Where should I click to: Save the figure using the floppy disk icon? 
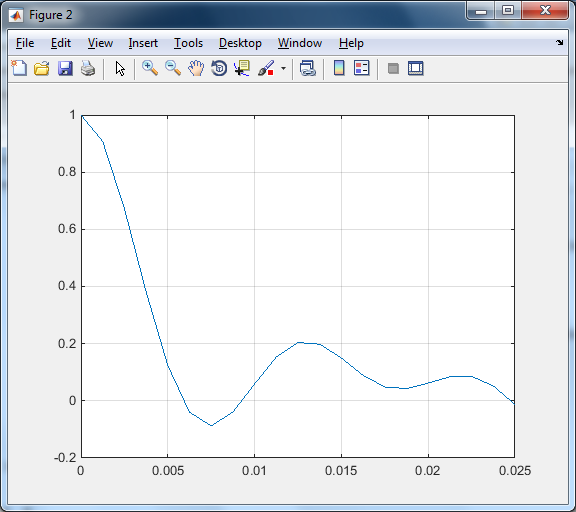tap(65, 68)
